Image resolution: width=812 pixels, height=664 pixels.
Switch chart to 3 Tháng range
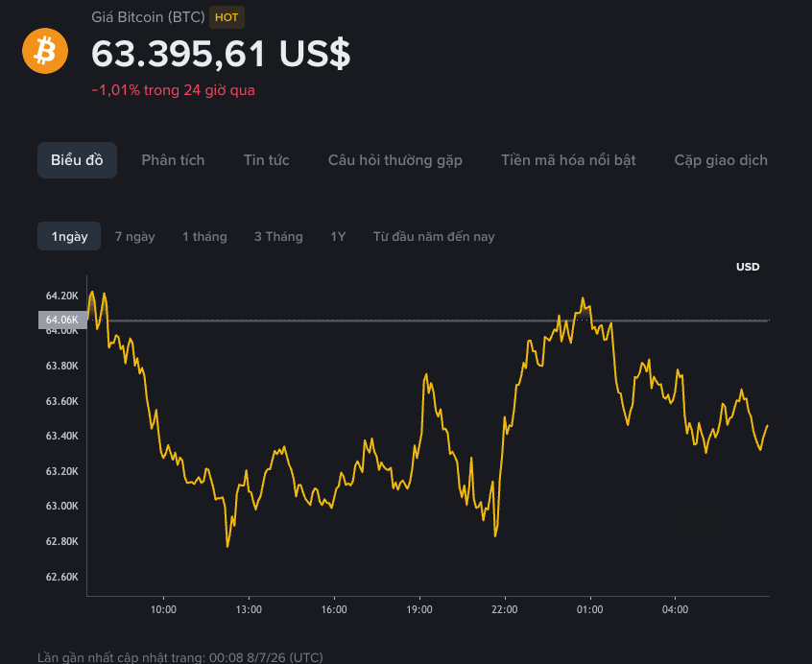point(278,236)
